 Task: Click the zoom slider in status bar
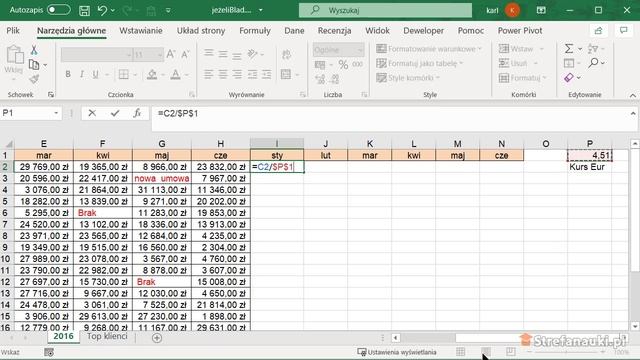pyautogui.click(x=566, y=352)
